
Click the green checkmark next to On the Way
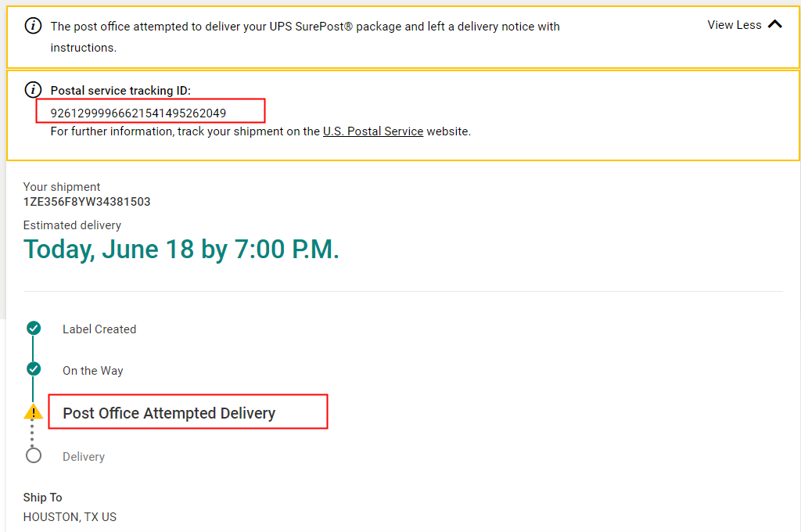(33, 368)
